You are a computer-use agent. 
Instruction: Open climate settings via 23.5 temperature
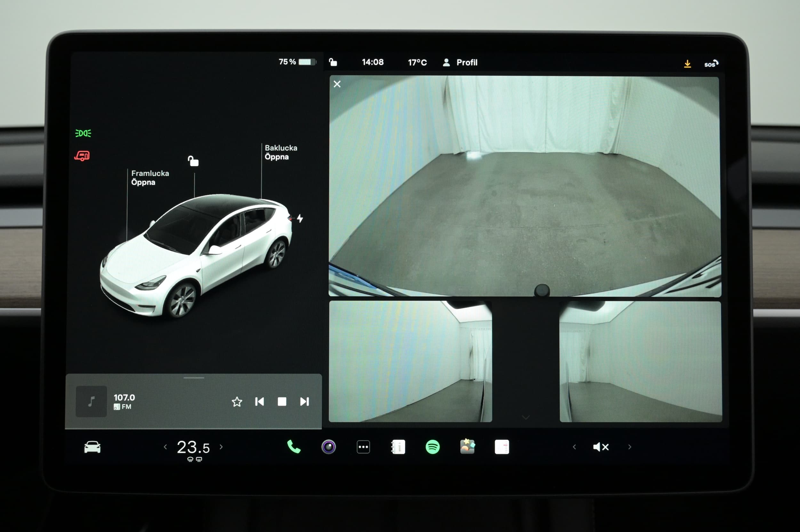click(193, 447)
